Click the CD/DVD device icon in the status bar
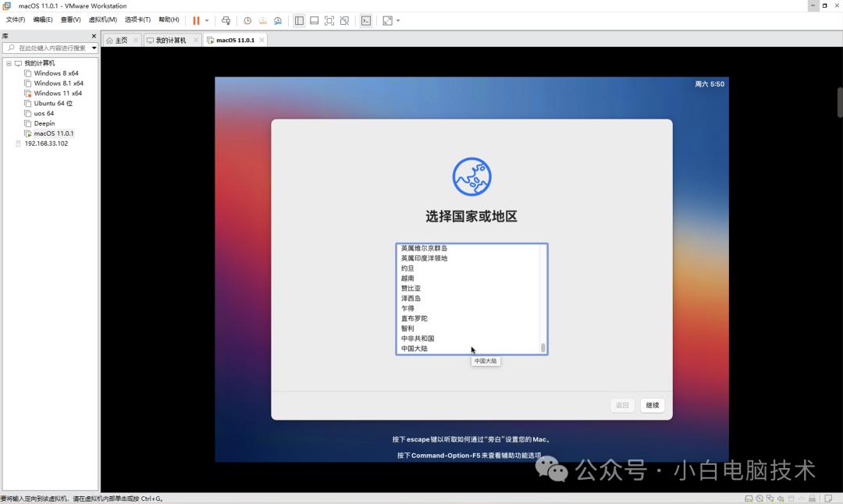The image size is (843, 504). (x=759, y=497)
